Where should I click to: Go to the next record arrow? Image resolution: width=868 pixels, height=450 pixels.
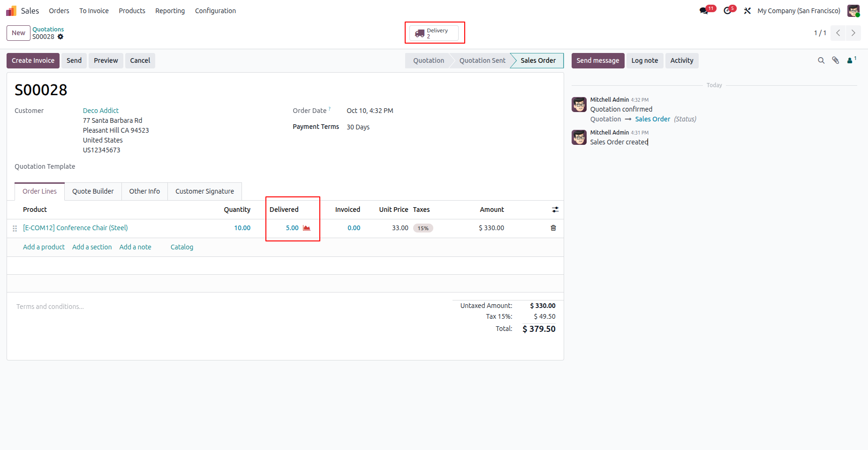coord(853,33)
